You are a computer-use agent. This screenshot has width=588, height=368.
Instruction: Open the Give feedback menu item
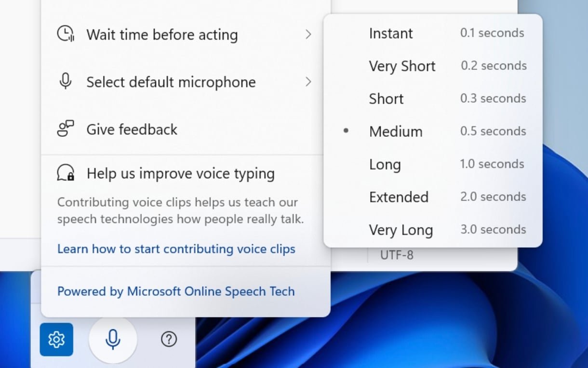point(132,129)
